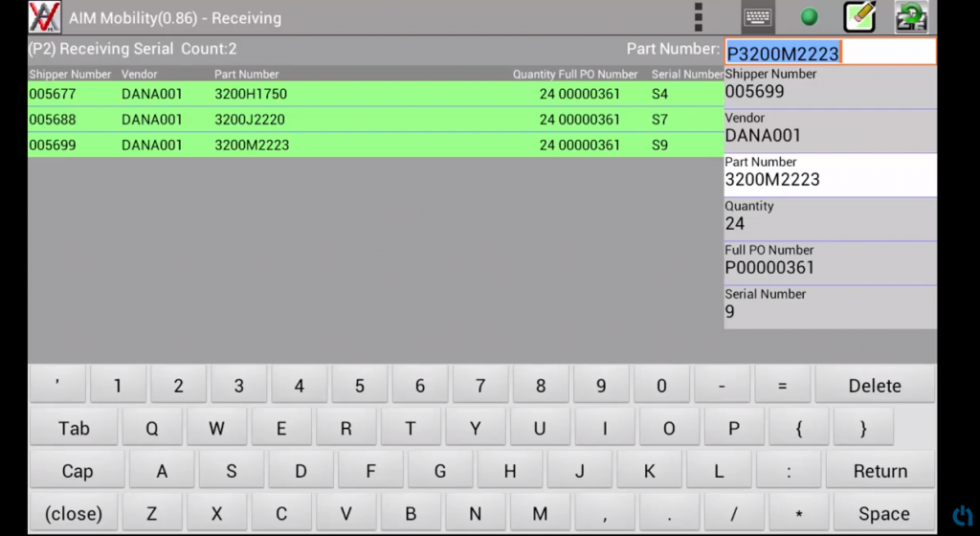Select the Serial Number 9 detail field

(x=830, y=307)
